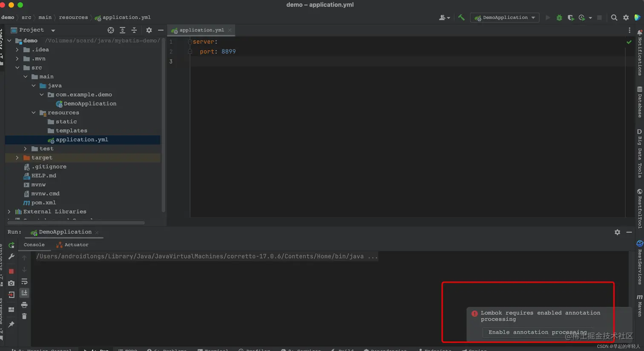644x351 pixels.
Task: Open the Maven tool window
Action: coord(640,305)
